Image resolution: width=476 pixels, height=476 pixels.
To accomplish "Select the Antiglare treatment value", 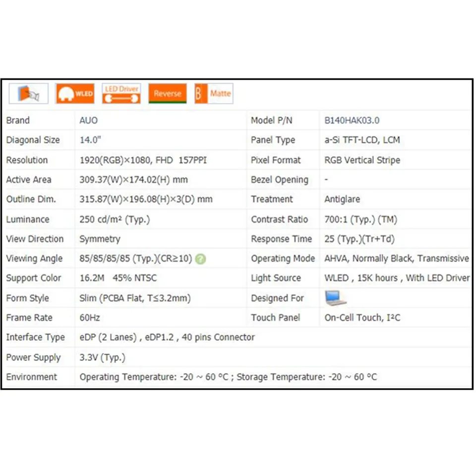I will tap(342, 199).
